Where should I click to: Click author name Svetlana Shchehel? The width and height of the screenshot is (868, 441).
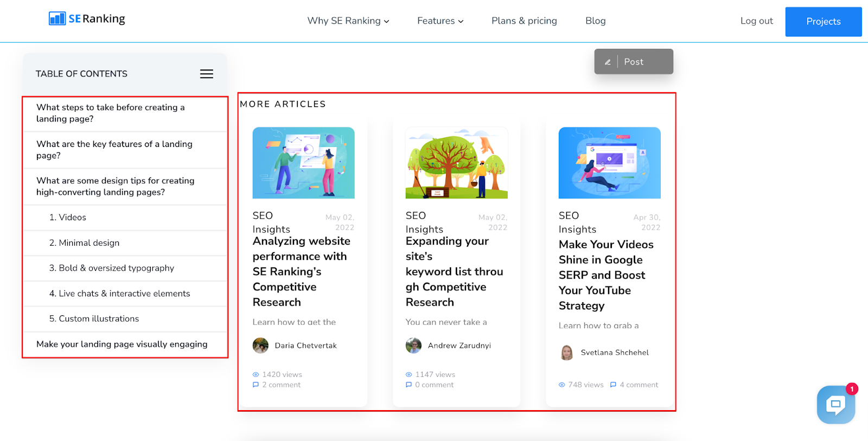(615, 353)
